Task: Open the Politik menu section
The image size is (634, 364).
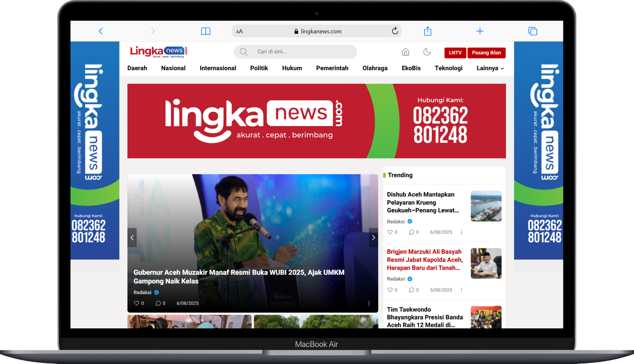Action: point(259,68)
